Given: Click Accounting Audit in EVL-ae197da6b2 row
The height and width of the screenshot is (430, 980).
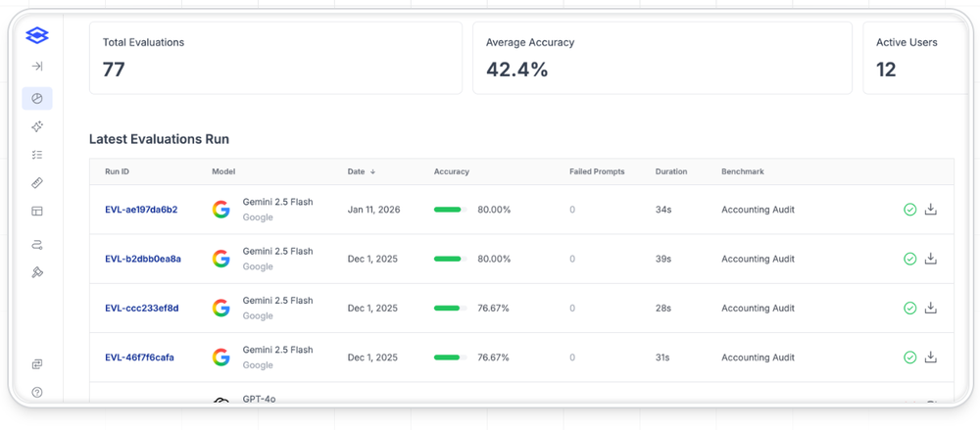Looking at the screenshot, I should click(759, 210).
